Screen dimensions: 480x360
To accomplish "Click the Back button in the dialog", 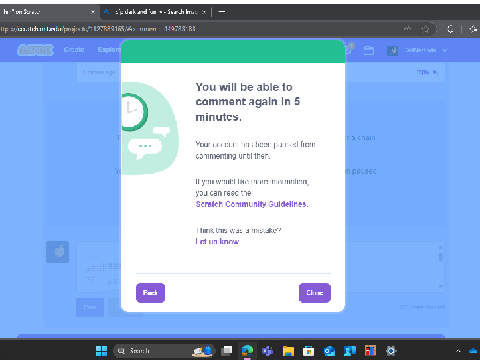I will (x=150, y=293).
